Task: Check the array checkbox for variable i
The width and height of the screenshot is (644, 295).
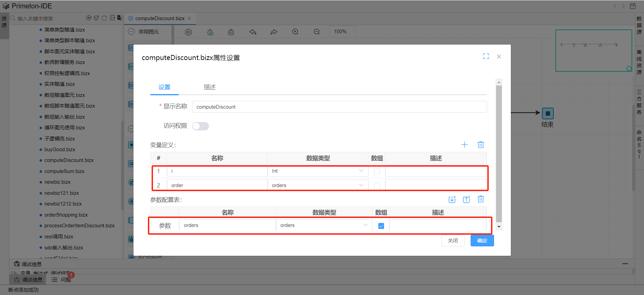Action: pyautogui.click(x=377, y=171)
